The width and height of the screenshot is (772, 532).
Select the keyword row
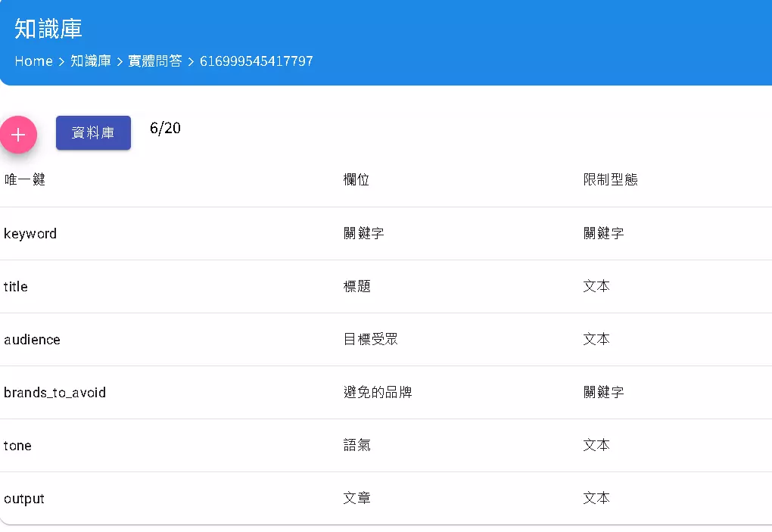[x=30, y=233]
